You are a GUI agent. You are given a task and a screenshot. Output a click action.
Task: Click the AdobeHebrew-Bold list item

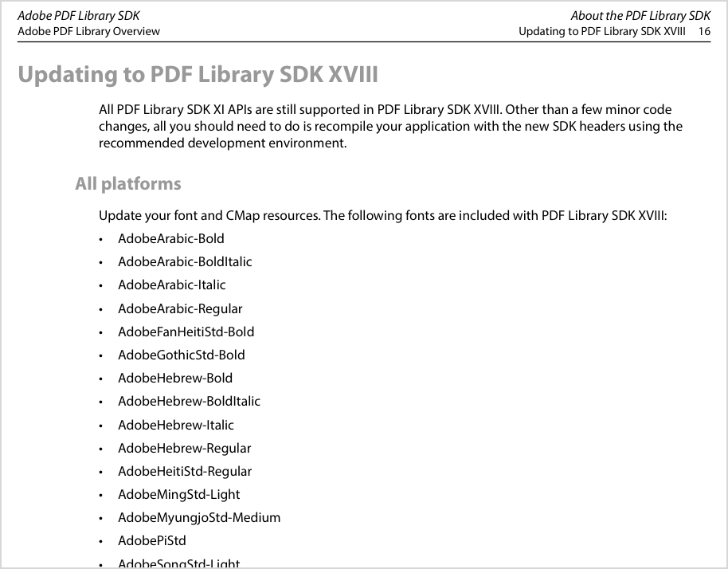click(x=175, y=379)
